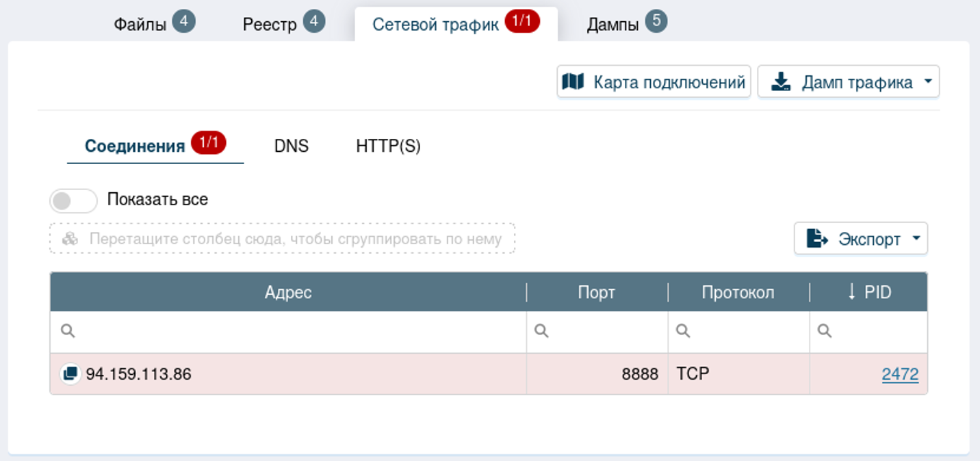Click the copy icon beside 94.159.113.86
The width and height of the screenshot is (980, 461).
pos(70,374)
